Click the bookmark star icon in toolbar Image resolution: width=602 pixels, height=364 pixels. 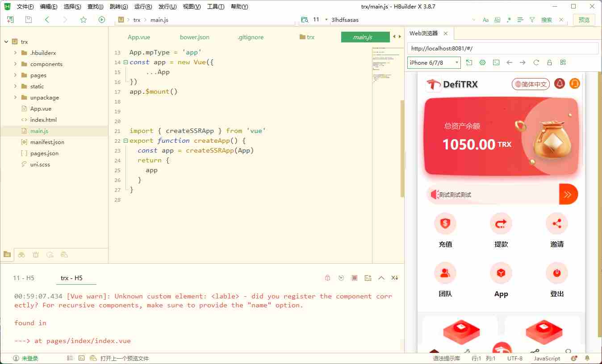pyautogui.click(x=84, y=20)
